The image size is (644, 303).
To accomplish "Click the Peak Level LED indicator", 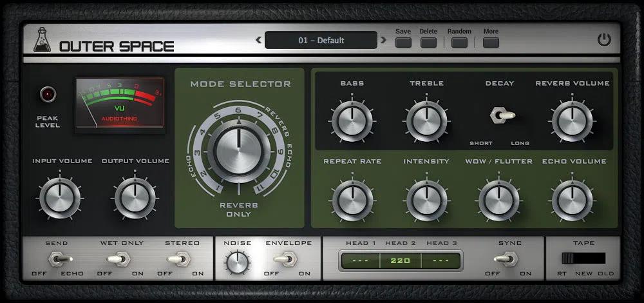I will pyautogui.click(x=48, y=95).
